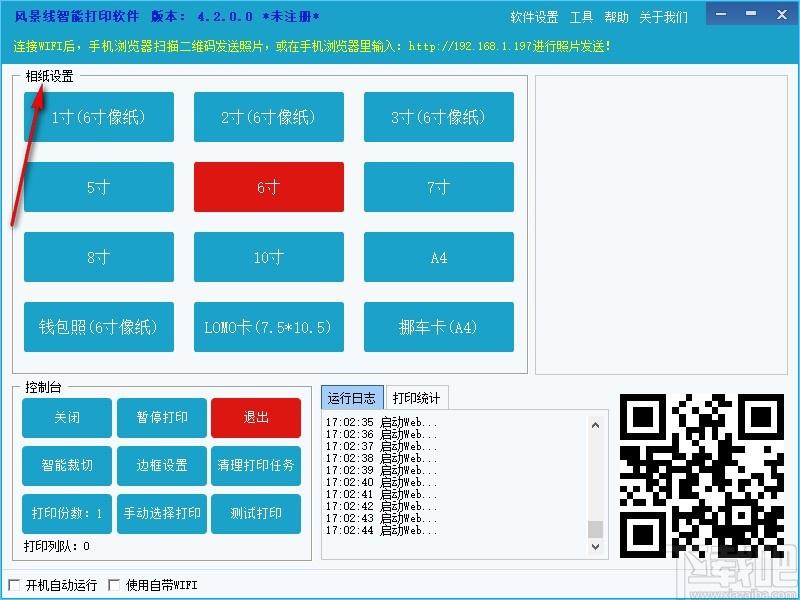Select the A4 paper button
This screenshot has height=600, width=800.
pos(438,257)
